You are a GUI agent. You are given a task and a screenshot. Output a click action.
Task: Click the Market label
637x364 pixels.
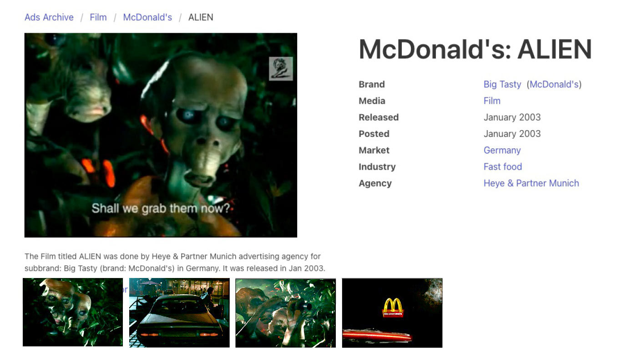(x=374, y=150)
